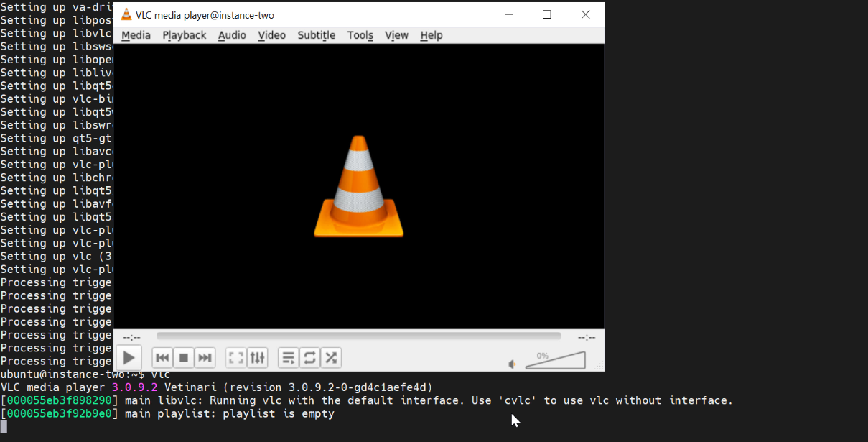The width and height of the screenshot is (868, 442).
Task: Mute audio via the speaker icon
Action: [513, 364]
